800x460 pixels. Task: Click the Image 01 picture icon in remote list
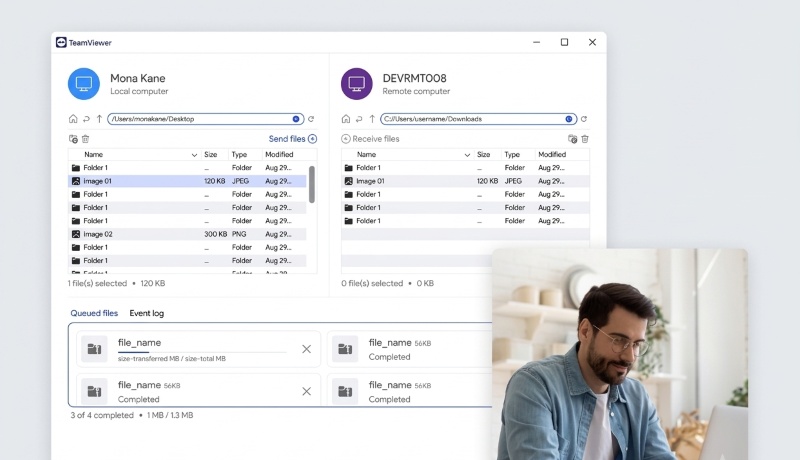349,181
